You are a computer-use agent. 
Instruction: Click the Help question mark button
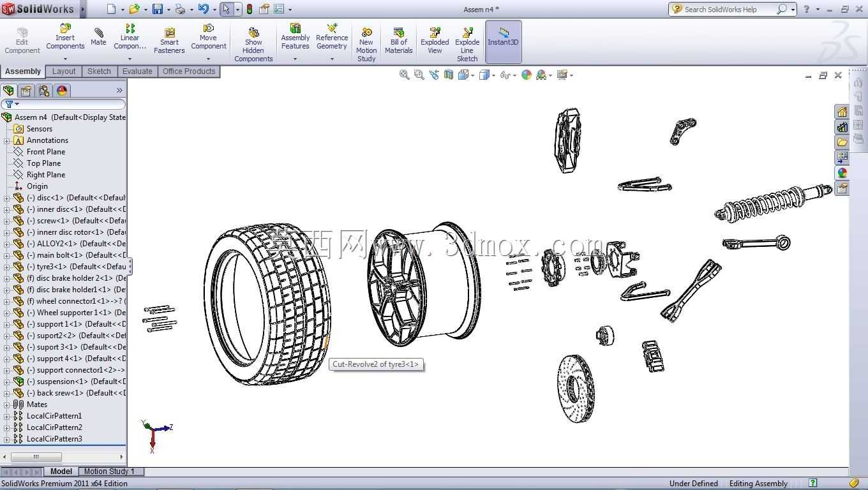pos(807,9)
